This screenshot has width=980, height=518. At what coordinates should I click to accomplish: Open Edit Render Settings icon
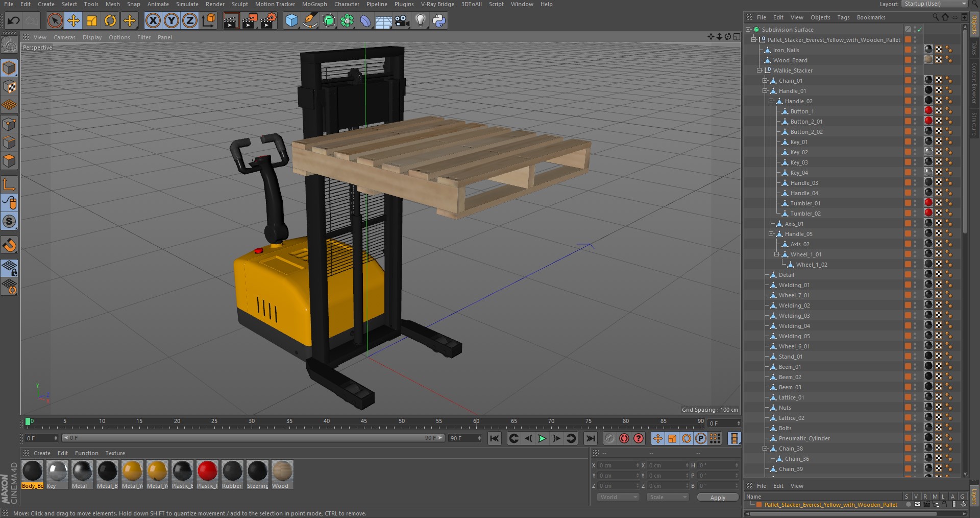coord(268,20)
